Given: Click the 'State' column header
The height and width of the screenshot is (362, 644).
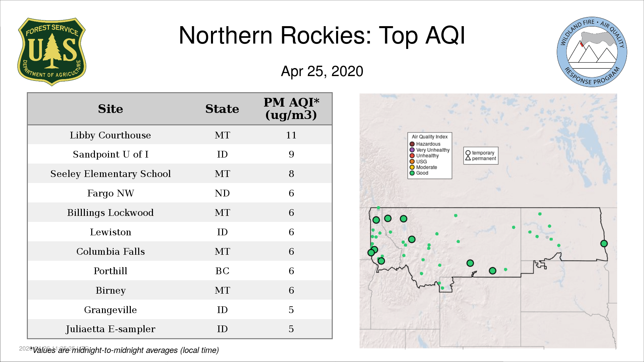Looking at the screenshot, I should 222,109.
